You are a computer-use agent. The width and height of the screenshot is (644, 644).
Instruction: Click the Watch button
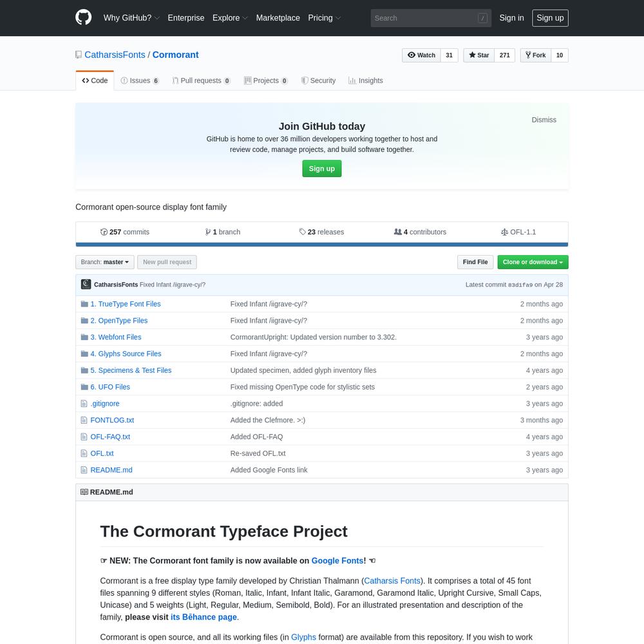coord(421,55)
